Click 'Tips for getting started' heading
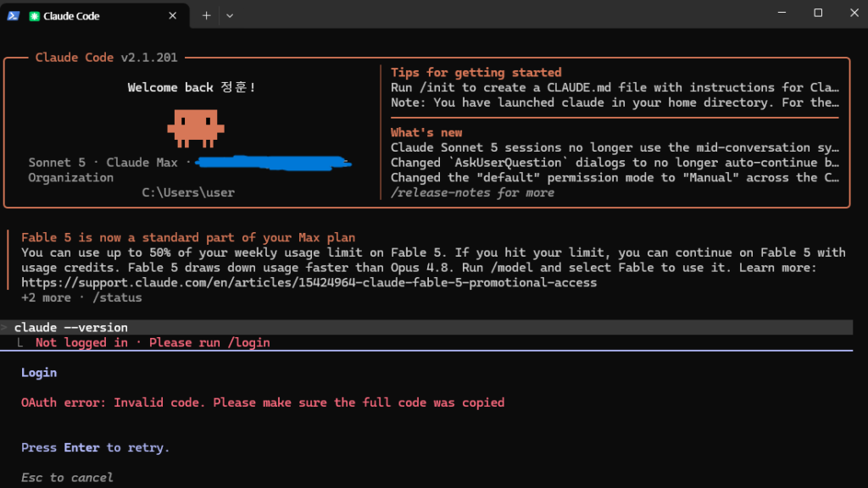The height and width of the screenshot is (488, 868). (x=476, y=73)
